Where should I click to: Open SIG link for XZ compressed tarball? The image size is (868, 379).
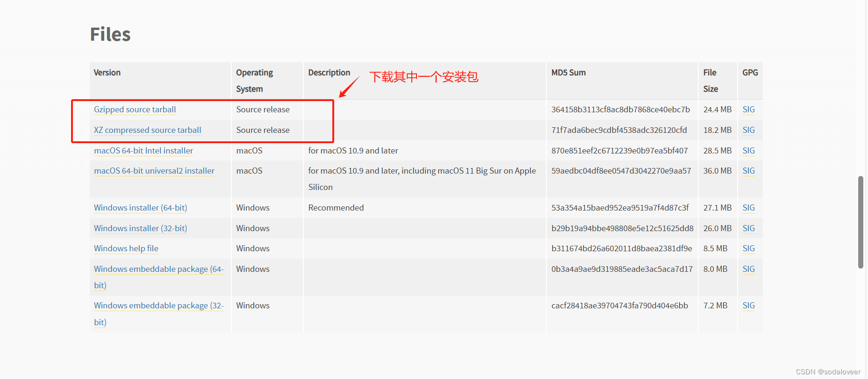click(748, 130)
